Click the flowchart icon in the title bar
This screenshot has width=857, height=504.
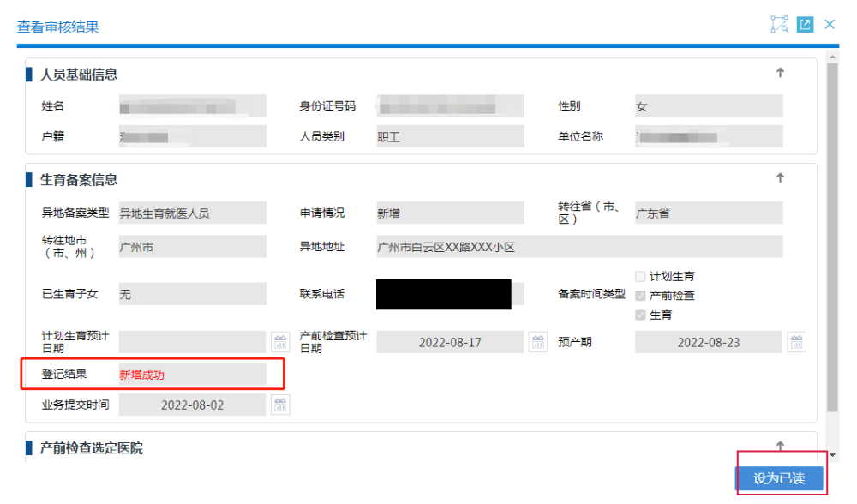[x=779, y=25]
